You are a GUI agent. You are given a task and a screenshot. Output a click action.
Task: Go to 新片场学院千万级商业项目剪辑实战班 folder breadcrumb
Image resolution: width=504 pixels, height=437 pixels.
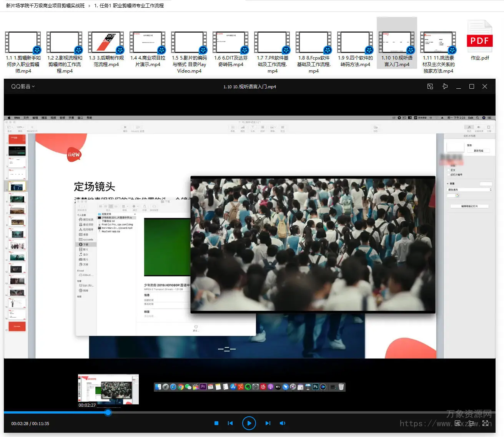click(45, 6)
